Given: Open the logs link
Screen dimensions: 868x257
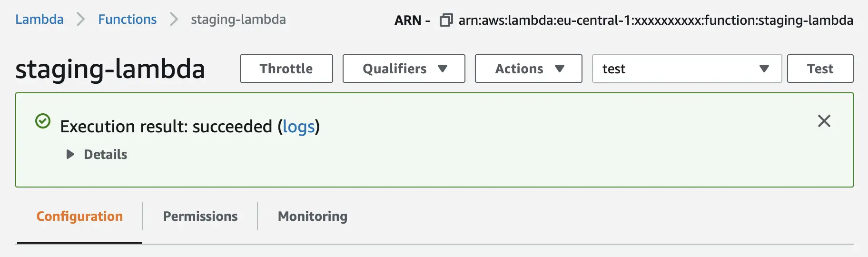Looking at the screenshot, I should click(x=298, y=127).
